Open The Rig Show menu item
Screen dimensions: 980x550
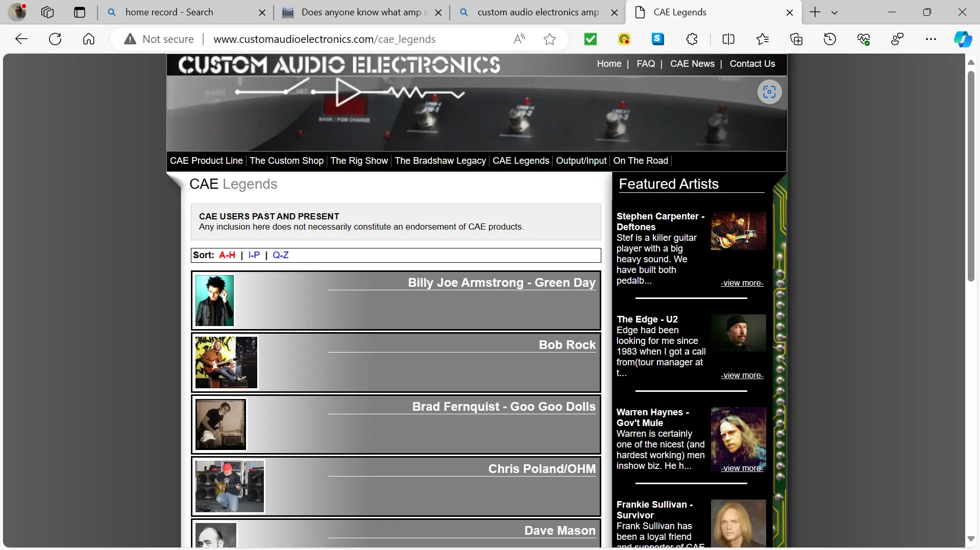(x=359, y=161)
